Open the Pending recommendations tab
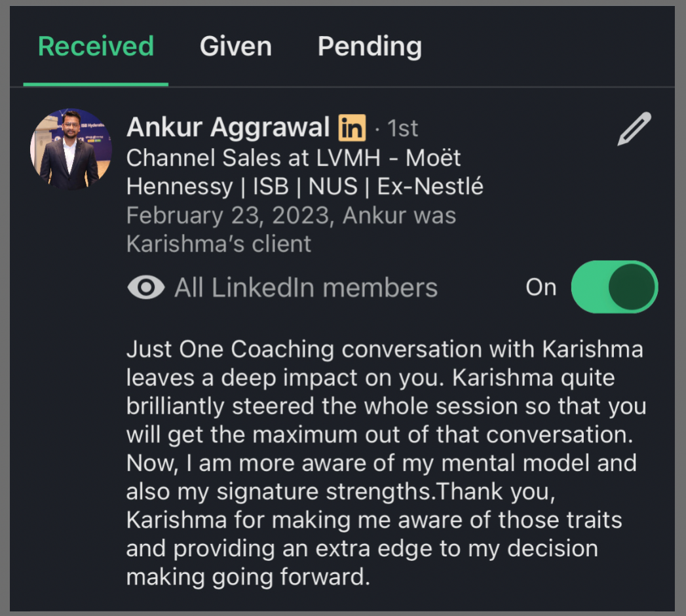 pyautogui.click(x=370, y=47)
